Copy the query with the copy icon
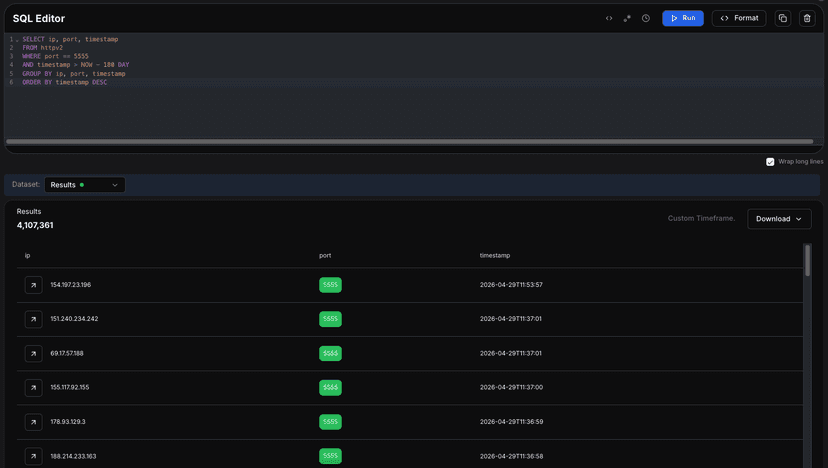828x468 pixels. [783, 18]
